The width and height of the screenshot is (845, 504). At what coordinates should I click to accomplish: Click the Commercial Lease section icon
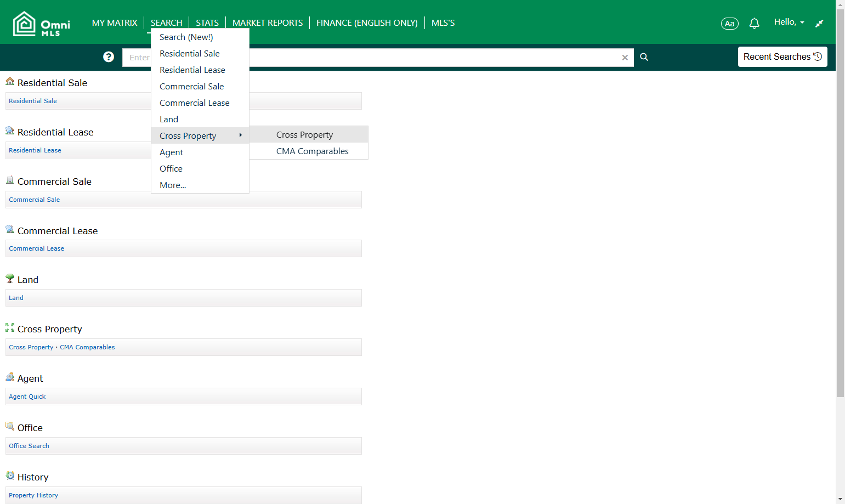(10, 229)
